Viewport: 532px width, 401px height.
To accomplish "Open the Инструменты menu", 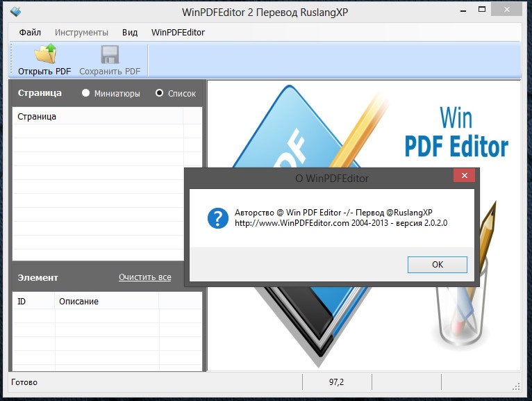I will (81, 32).
